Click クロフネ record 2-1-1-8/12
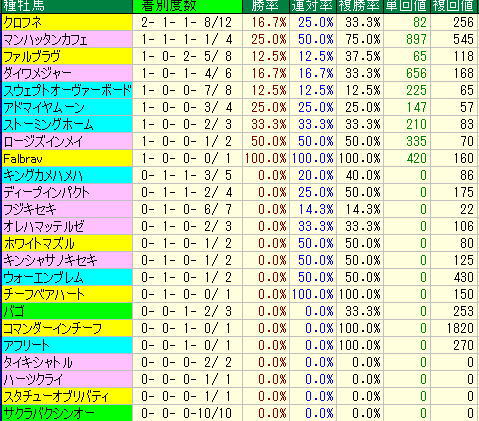 (186, 22)
